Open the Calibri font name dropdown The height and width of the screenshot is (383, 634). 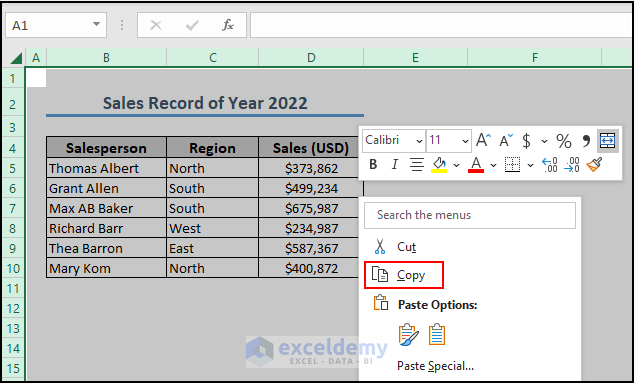[x=419, y=141]
